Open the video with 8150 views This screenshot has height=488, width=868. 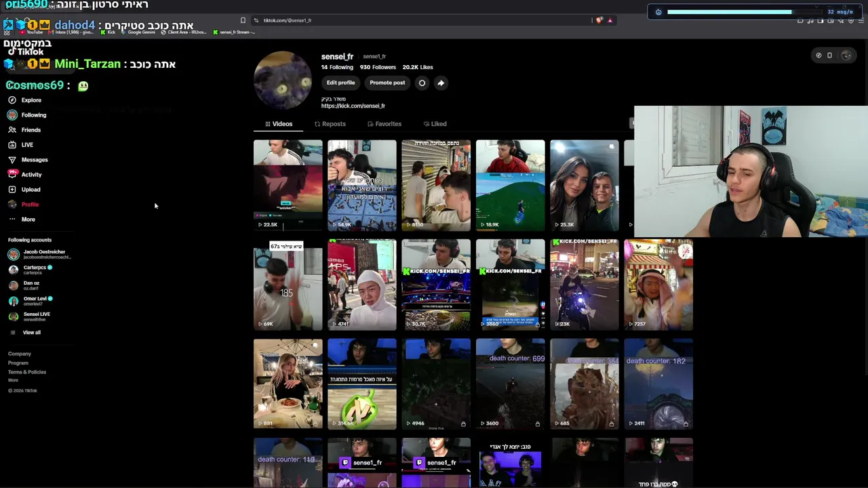click(436, 186)
